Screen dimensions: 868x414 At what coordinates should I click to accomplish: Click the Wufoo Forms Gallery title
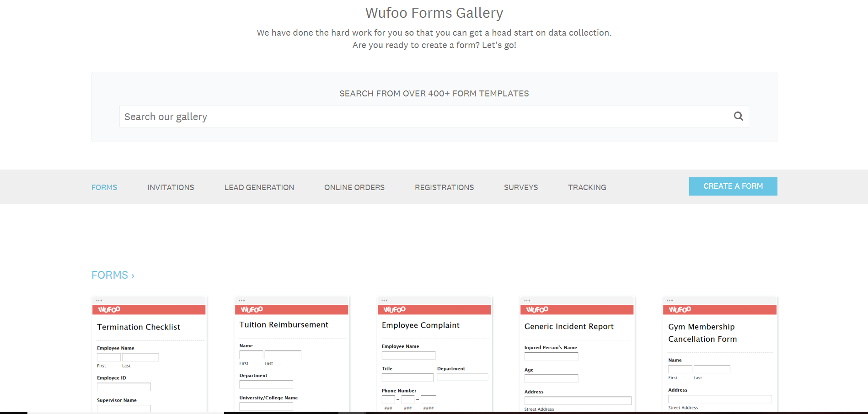click(x=434, y=13)
